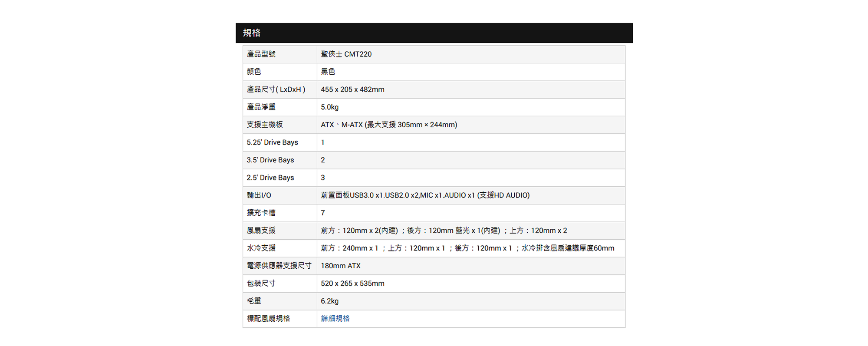868x346 pixels.
Task: Select value 3 in 2.5' Drive Bays row
Action: coord(322,178)
